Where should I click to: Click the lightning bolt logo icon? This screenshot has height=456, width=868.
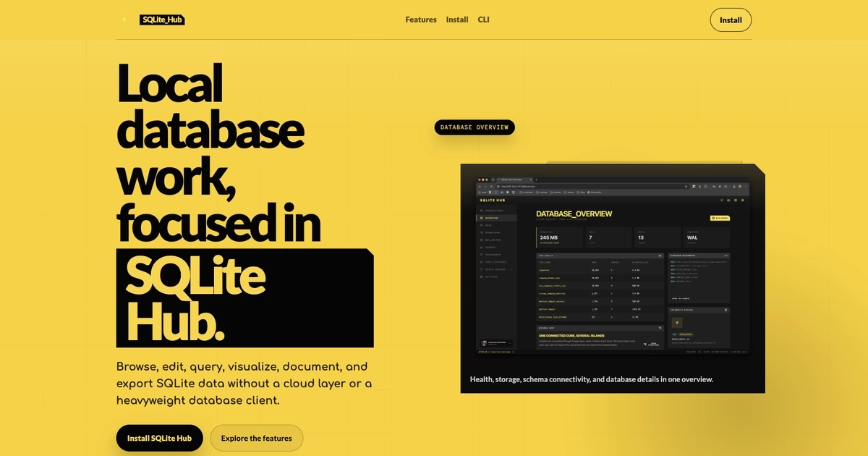[124, 20]
